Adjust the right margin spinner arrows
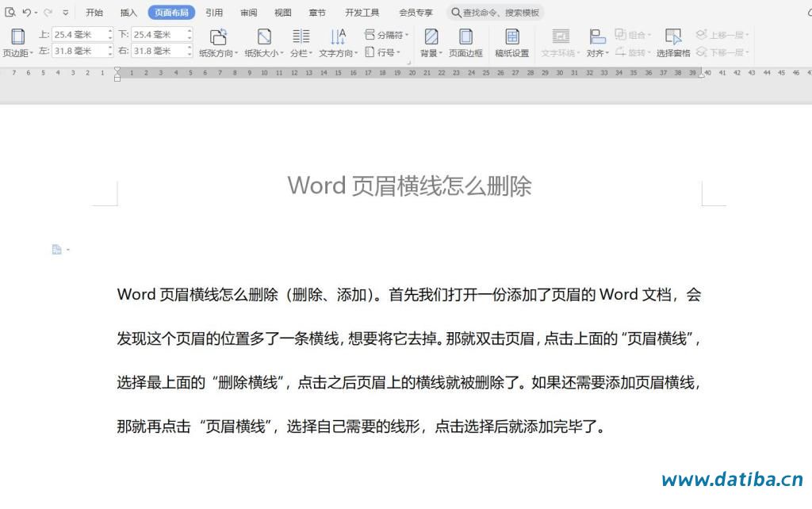Screen dimensions: 812x509 [190, 51]
